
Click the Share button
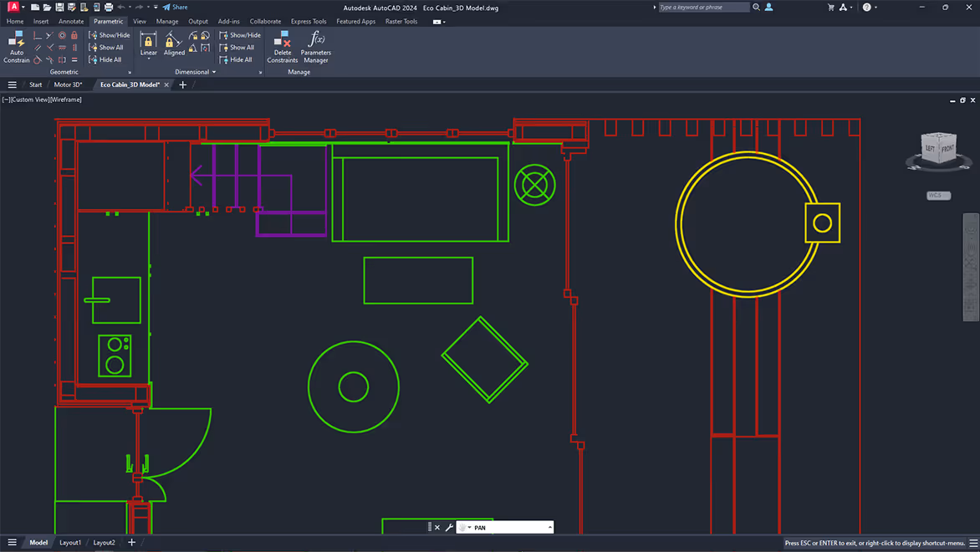click(x=175, y=8)
